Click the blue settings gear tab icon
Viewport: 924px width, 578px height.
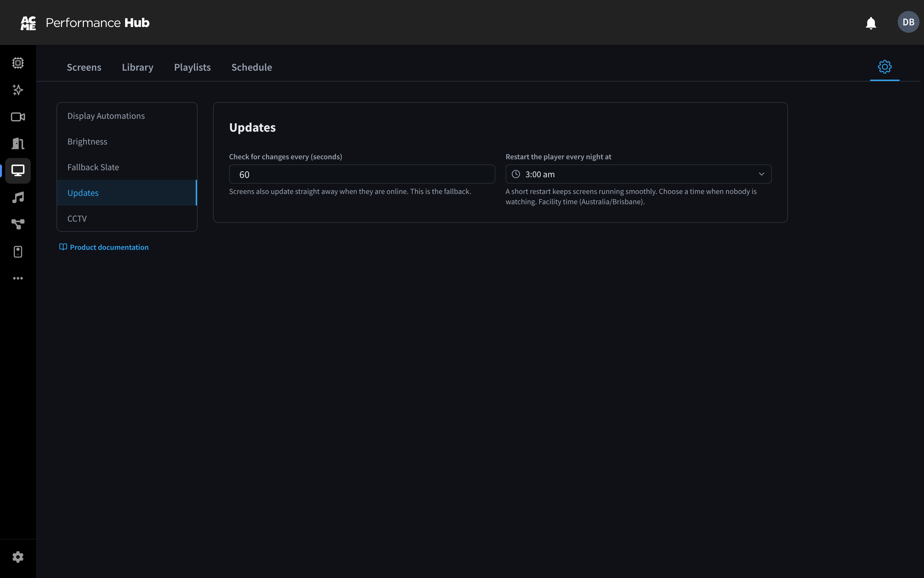(885, 67)
